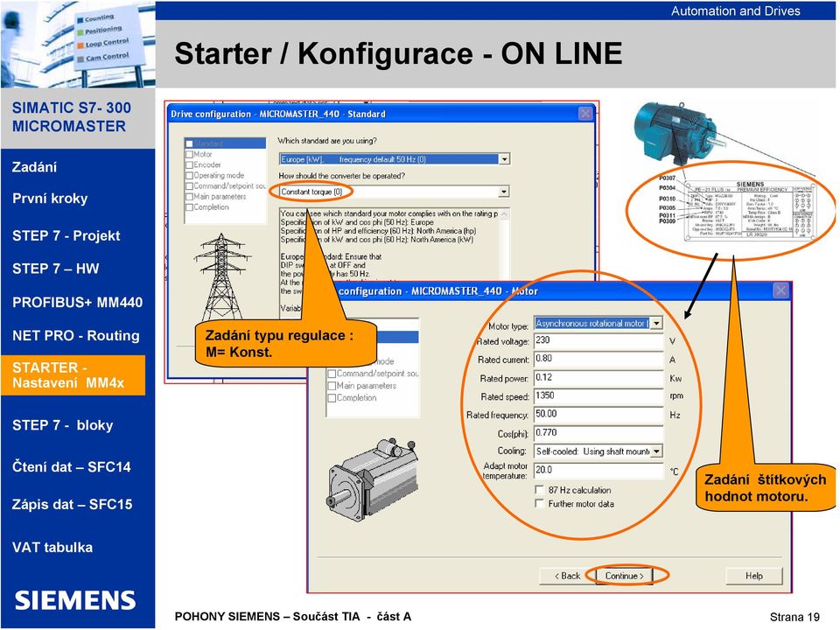Close the Drive configuration Motor dialog
Screen dimensions: 840x630
[x=780, y=290]
